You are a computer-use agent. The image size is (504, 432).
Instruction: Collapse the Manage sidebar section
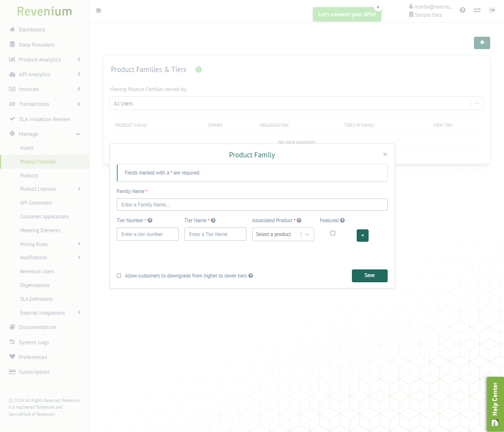45,134
